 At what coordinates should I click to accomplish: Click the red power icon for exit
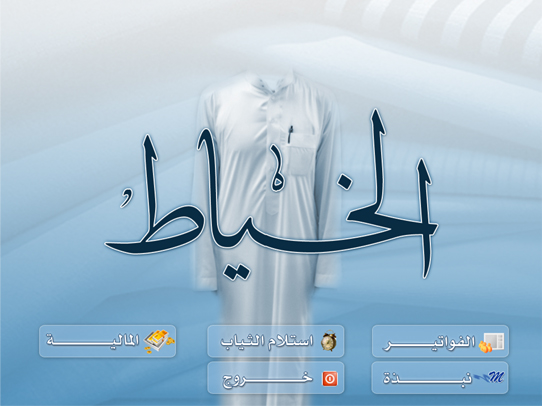coord(330,378)
